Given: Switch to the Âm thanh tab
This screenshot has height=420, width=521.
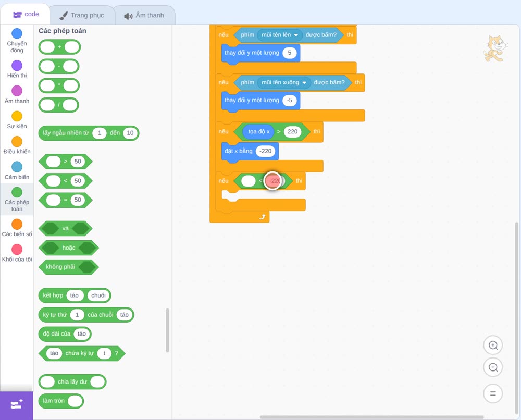Looking at the screenshot, I should [144, 15].
